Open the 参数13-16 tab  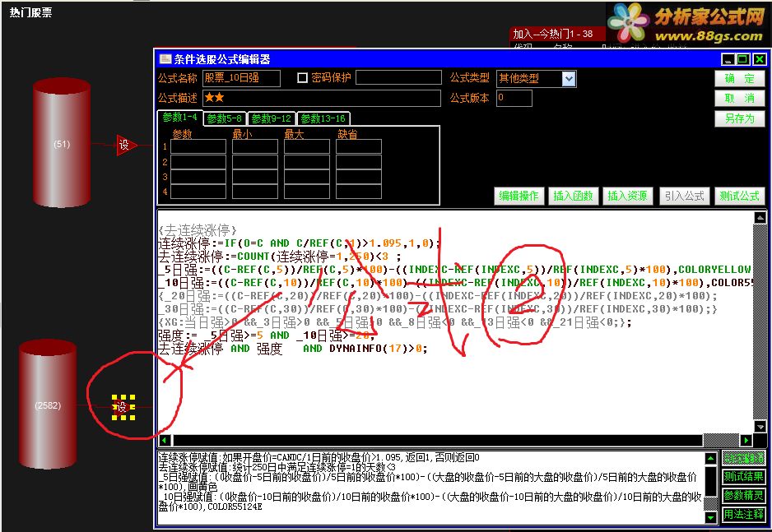pyautogui.click(x=323, y=118)
